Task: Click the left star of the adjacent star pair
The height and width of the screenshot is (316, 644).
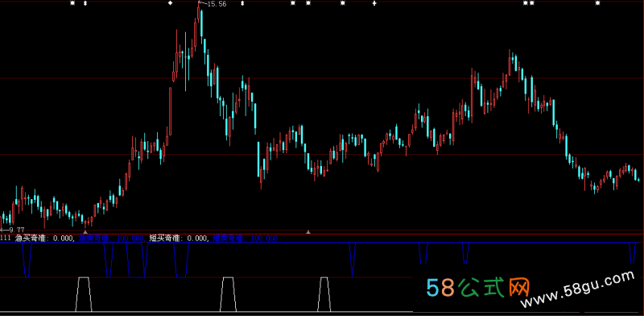Action: (525, 3)
